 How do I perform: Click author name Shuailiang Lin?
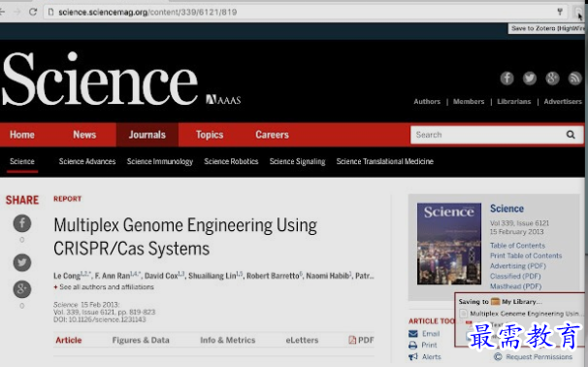click(x=212, y=276)
